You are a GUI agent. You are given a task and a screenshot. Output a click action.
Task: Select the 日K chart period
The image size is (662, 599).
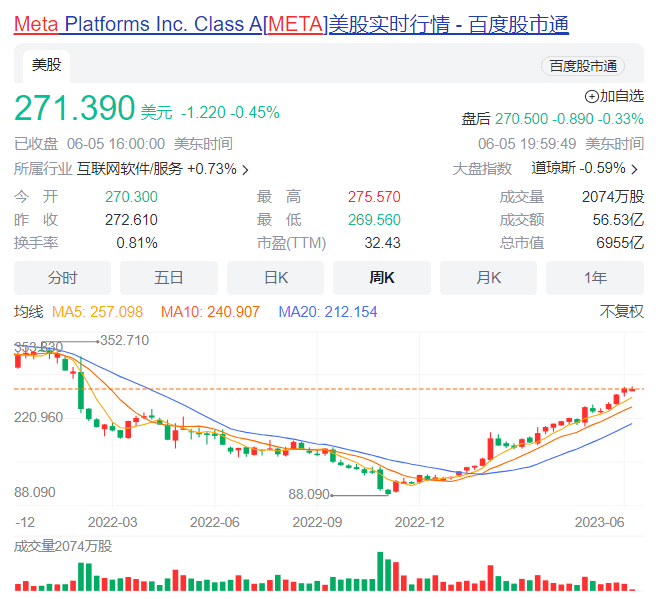[275, 278]
